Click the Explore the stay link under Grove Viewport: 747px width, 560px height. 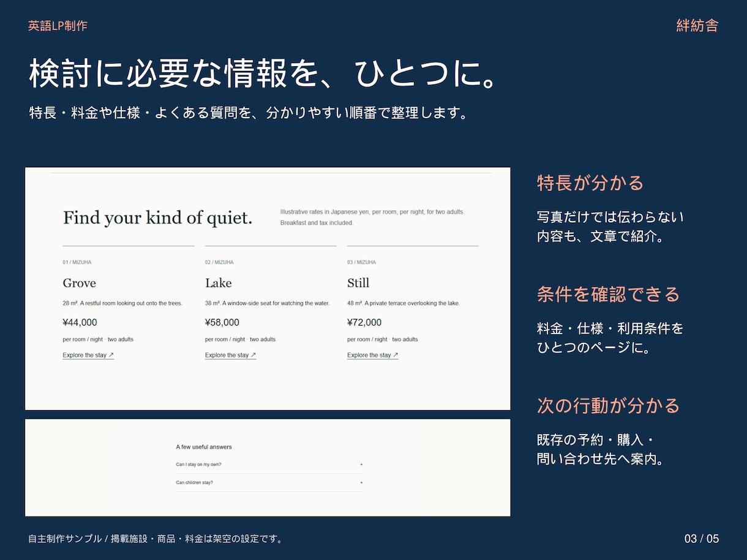pyautogui.click(x=88, y=355)
